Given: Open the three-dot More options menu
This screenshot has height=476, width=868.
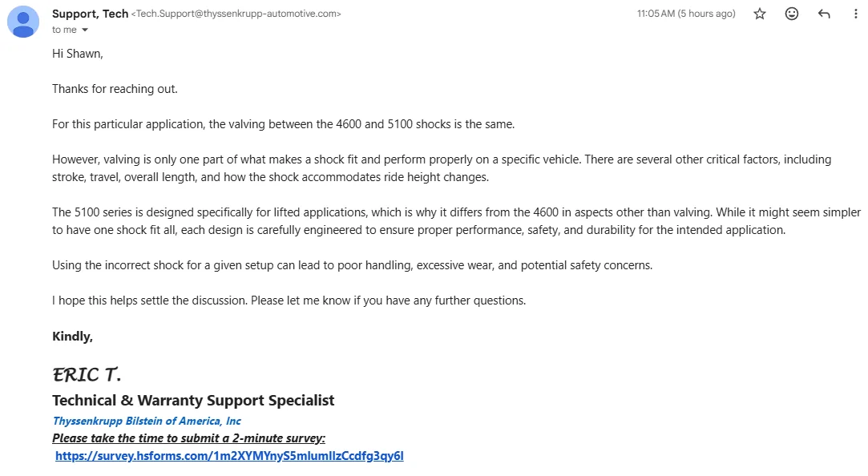Looking at the screenshot, I should 855,14.
